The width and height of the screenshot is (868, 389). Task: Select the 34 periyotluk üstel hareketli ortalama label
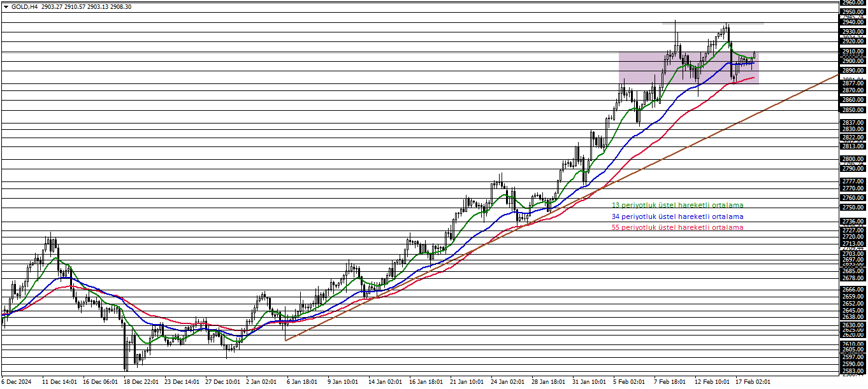click(x=677, y=216)
